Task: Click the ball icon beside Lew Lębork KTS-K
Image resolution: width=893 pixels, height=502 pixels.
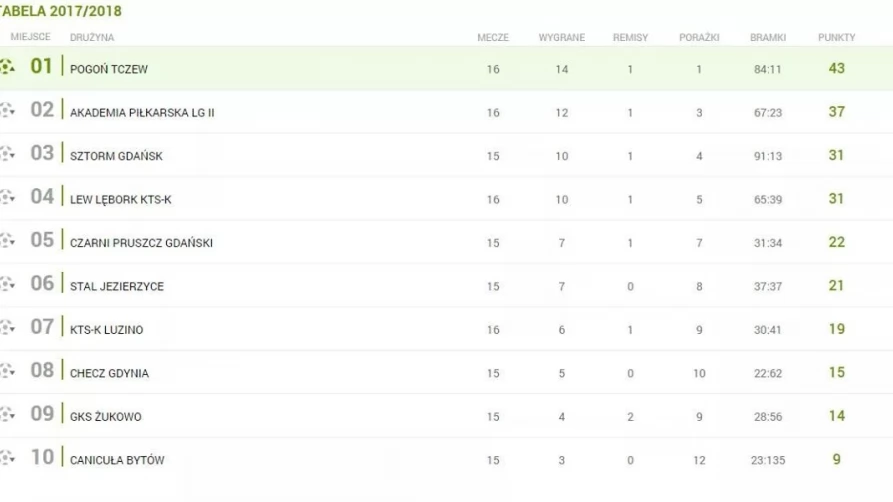Action: tap(7, 198)
